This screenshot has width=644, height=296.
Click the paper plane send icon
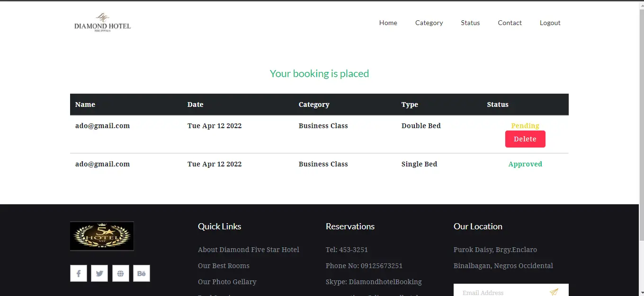(x=554, y=292)
